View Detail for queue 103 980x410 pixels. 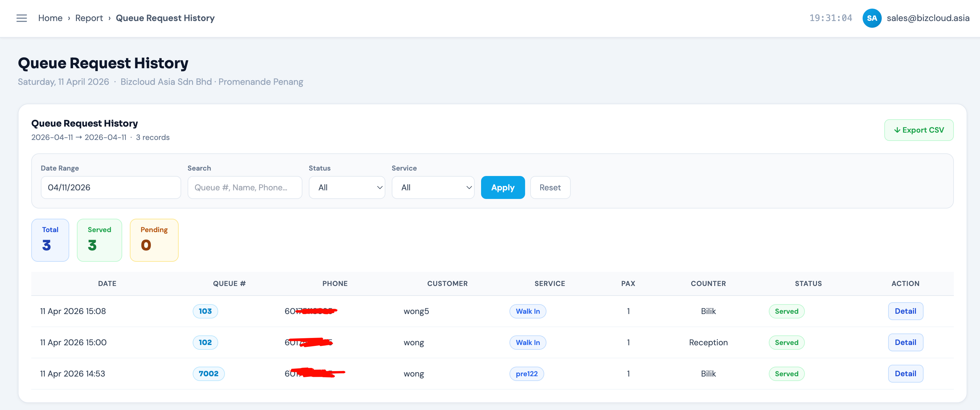[x=905, y=311]
